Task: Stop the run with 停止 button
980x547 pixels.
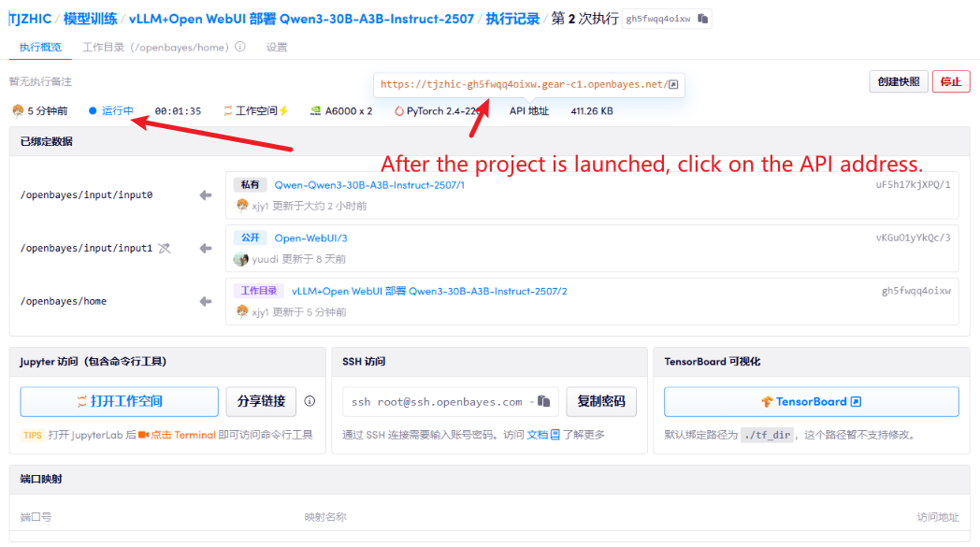Action: click(x=950, y=81)
